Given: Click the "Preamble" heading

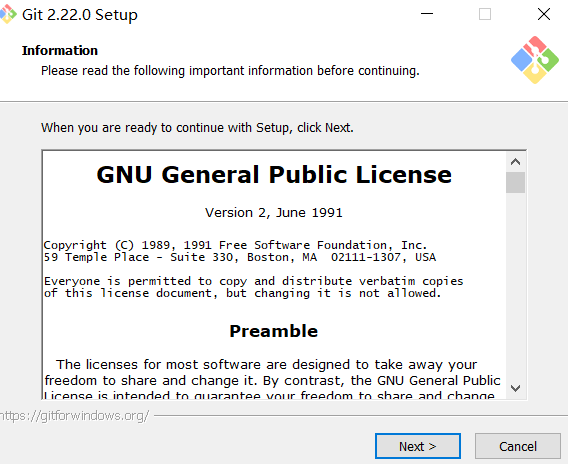Looking at the screenshot, I should click(274, 331).
